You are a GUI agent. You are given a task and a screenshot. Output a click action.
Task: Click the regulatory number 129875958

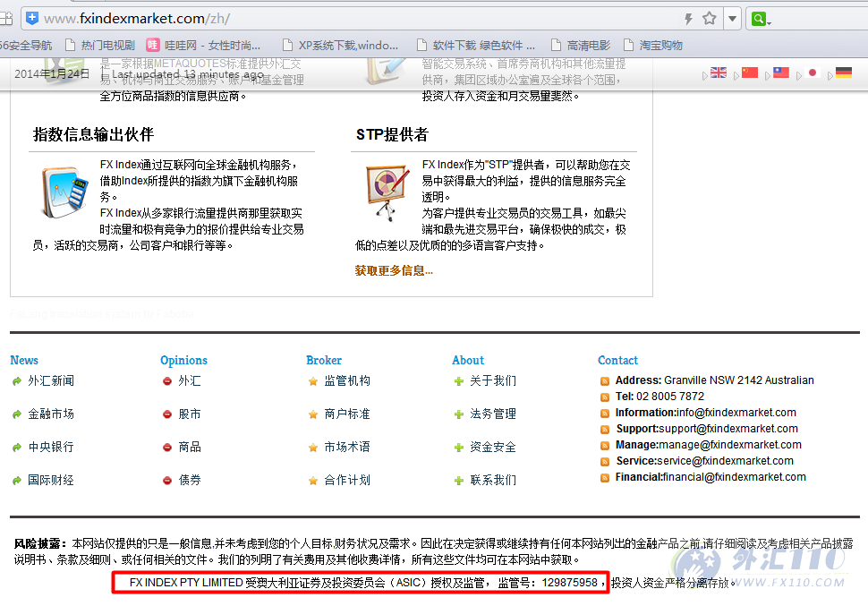coord(570,583)
